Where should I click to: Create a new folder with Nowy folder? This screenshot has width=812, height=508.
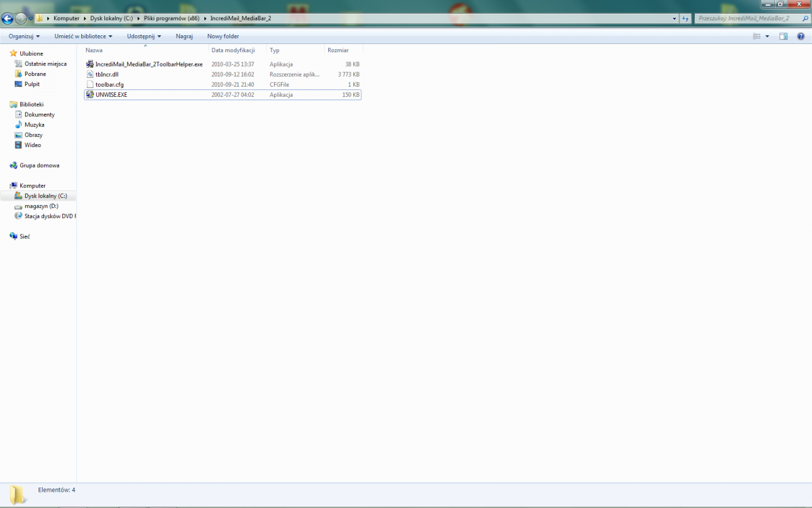pyautogui.click(x=223, y=36)
